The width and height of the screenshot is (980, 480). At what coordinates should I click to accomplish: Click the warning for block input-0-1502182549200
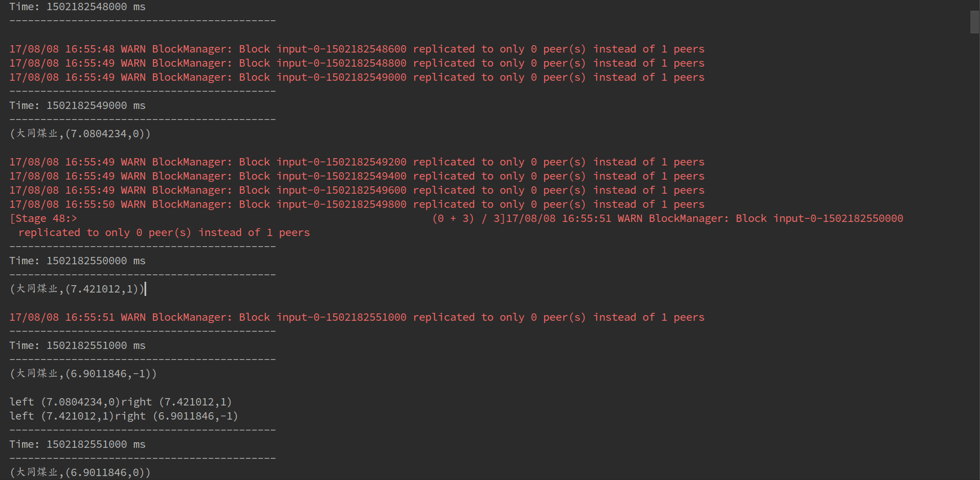(x=356, y=162)
